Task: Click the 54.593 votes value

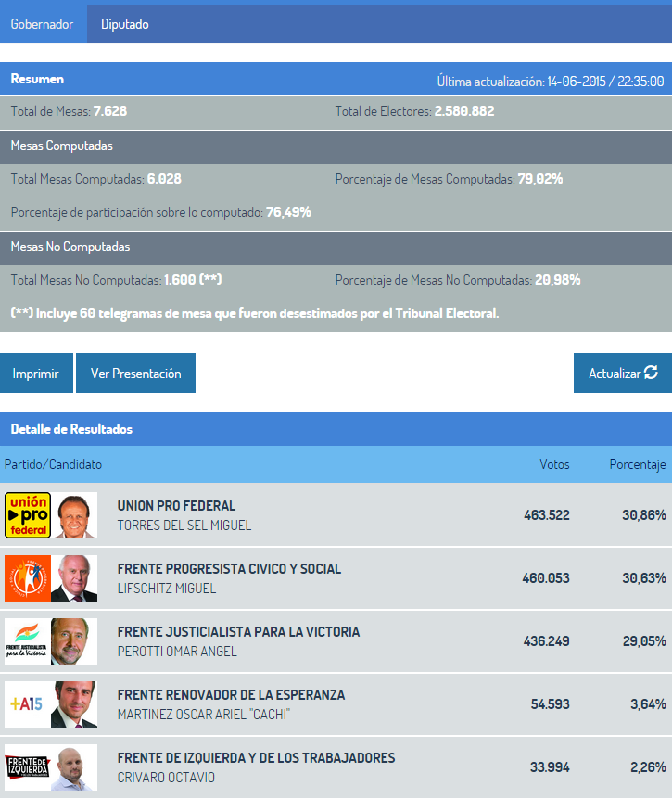Action: [551, 704]
